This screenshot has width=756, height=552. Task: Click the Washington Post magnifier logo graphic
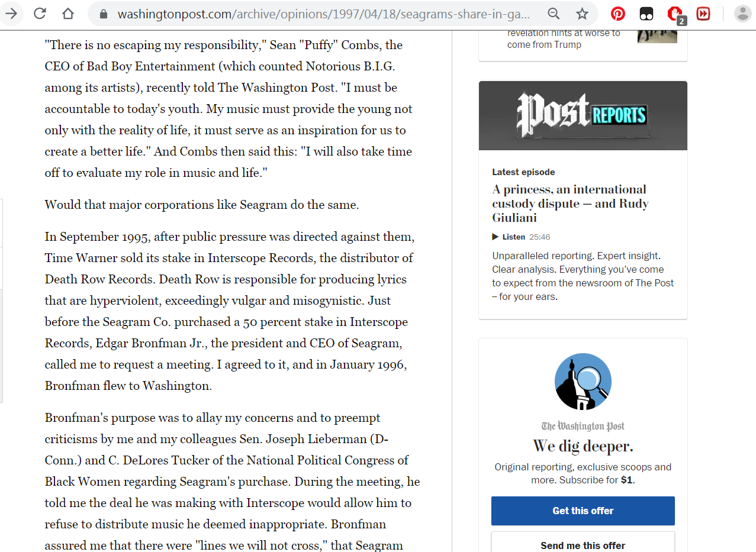(x=583, y=382)
